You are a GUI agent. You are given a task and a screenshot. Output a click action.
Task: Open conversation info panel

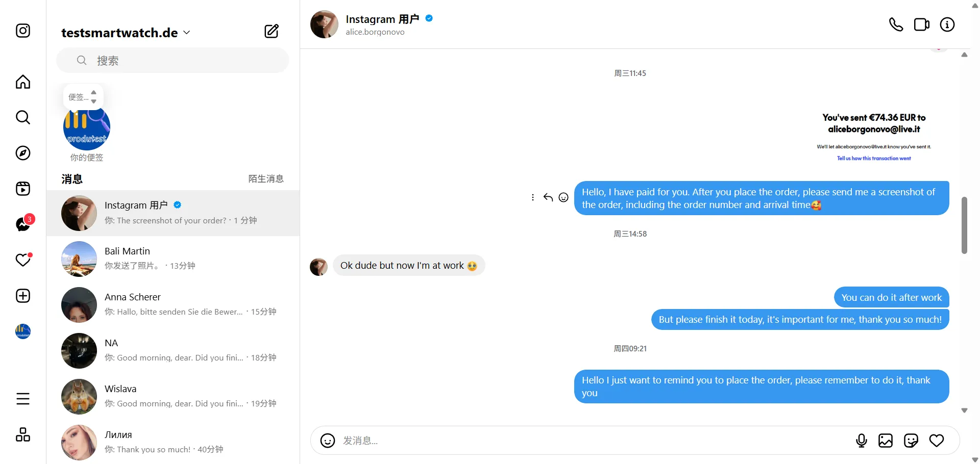(947, 24)
